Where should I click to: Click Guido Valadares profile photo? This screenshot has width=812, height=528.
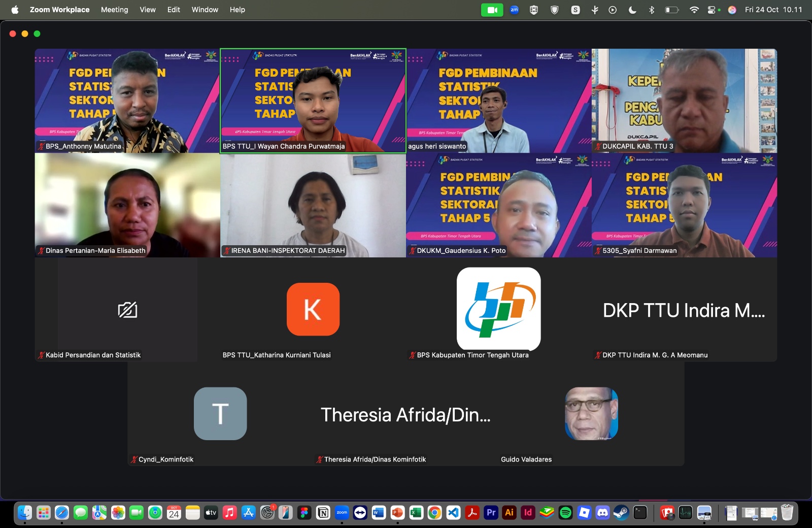click(591, 414)
